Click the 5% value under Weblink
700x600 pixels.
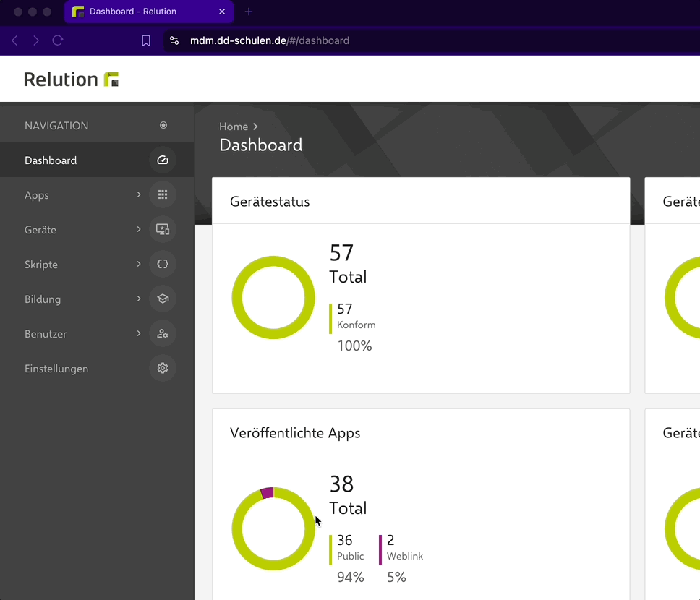pyautogui.click(x=396, y=578)
